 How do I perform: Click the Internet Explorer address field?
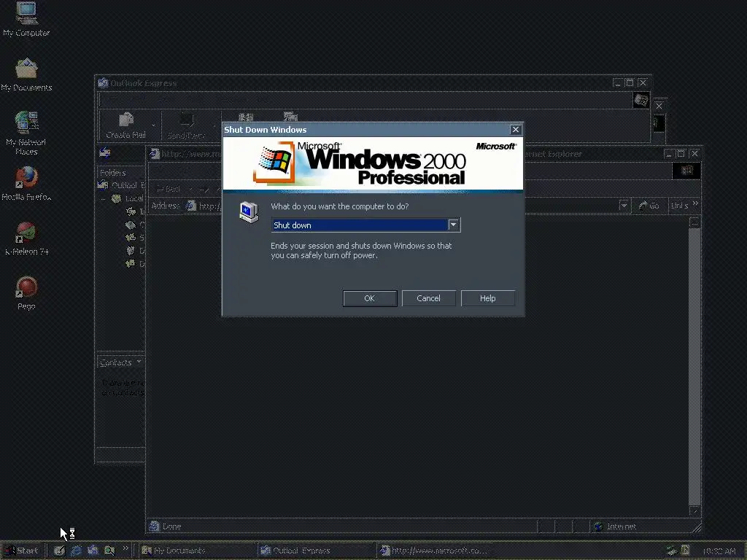[x=406, y=206]
